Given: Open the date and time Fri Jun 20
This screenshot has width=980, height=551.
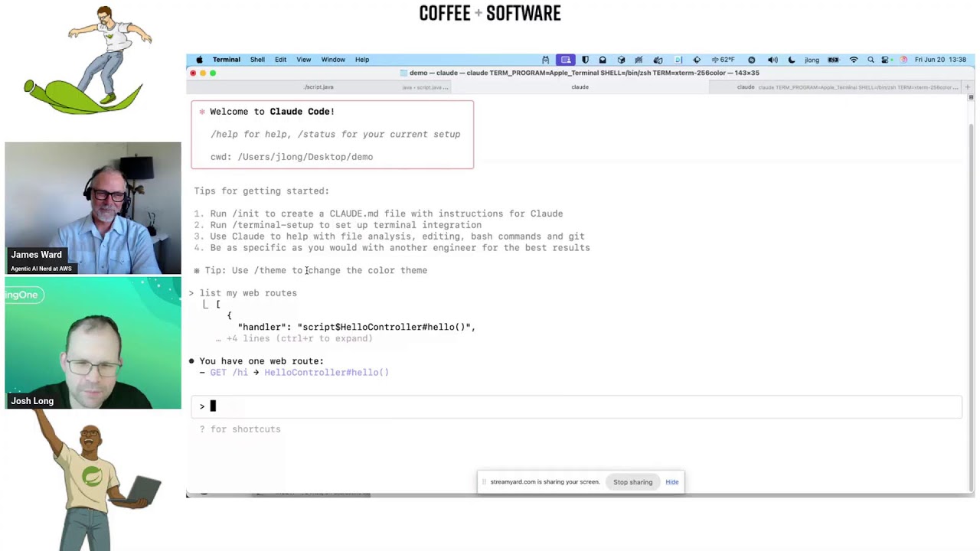Looking at the screenshot, I should pyautogui.click(x=940, y=60).
